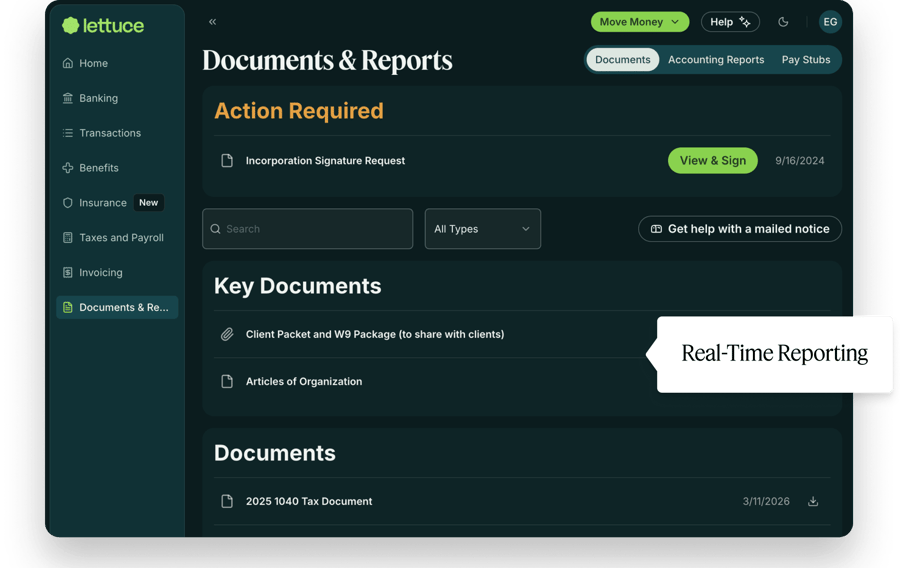Click the Articles of Organization file icon

(227, 382)
